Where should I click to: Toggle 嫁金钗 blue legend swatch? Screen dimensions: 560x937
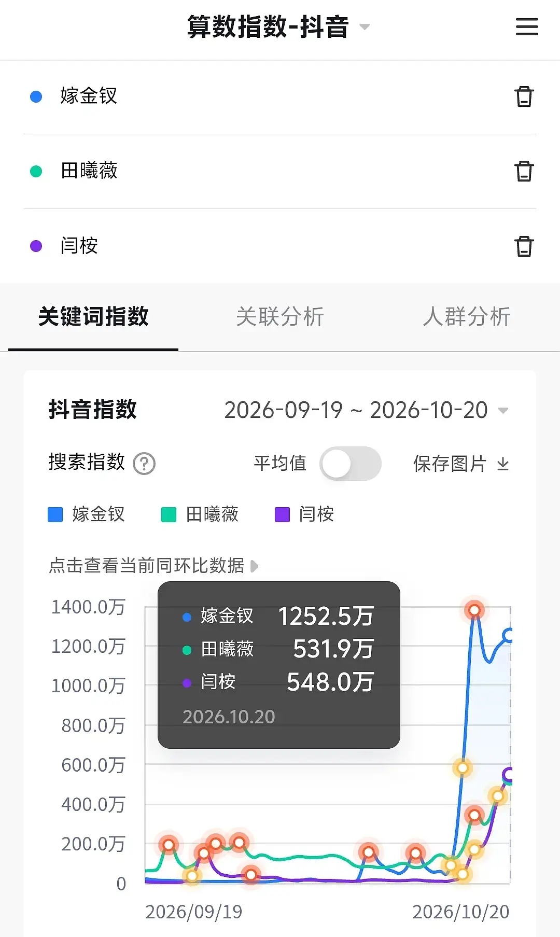[x=55, y=514]
